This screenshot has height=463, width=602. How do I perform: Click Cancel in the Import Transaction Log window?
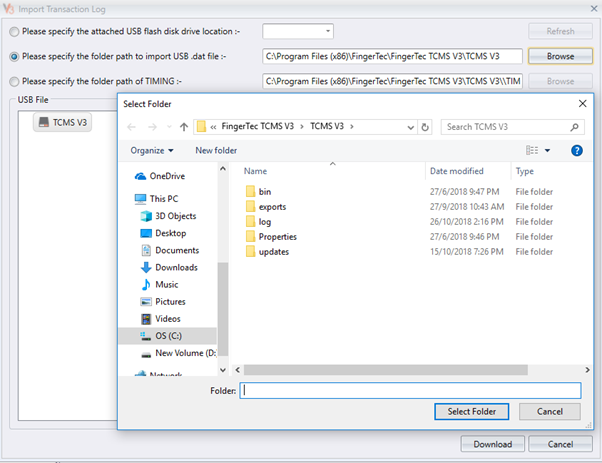(x=560, y=444)
